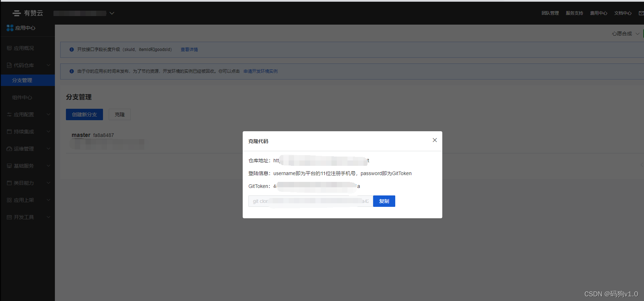Click the mail icon in top bar

click(641, 13)
